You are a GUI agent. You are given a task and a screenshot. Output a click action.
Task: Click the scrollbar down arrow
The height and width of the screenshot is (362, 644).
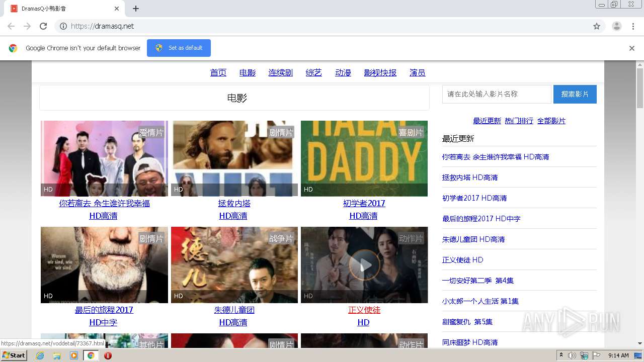[x=640, y=343]
